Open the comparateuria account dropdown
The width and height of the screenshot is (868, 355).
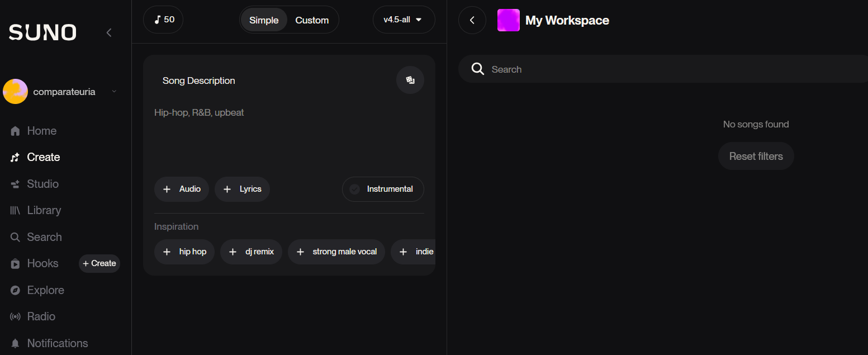point(114,92)
